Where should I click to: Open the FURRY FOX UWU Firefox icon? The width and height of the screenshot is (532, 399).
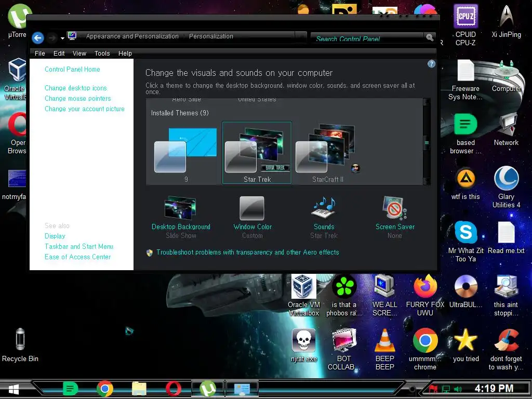(425, 296)
